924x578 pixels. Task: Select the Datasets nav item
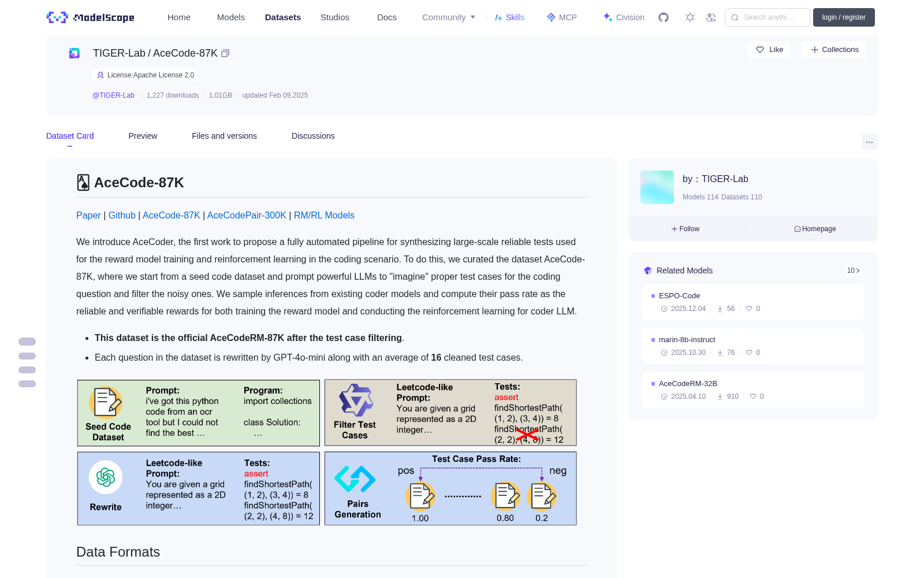[x=283, y=17]
